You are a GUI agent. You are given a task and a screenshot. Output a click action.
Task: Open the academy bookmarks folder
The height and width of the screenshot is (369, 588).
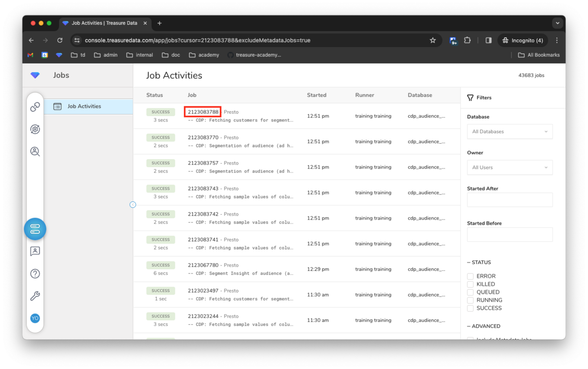[x=204, y=55]
